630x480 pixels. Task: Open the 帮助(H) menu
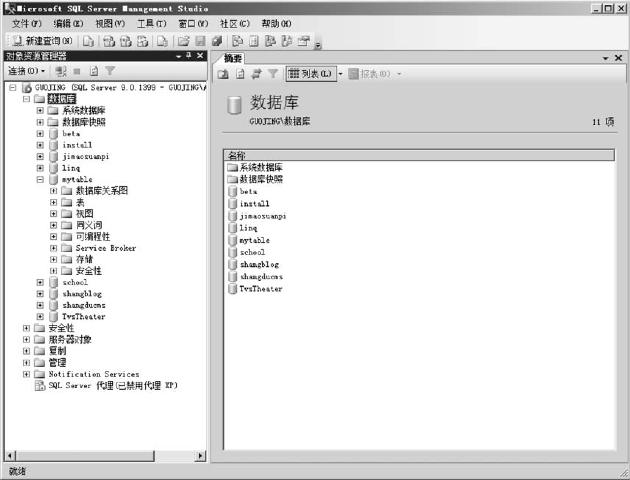point(276,24)
